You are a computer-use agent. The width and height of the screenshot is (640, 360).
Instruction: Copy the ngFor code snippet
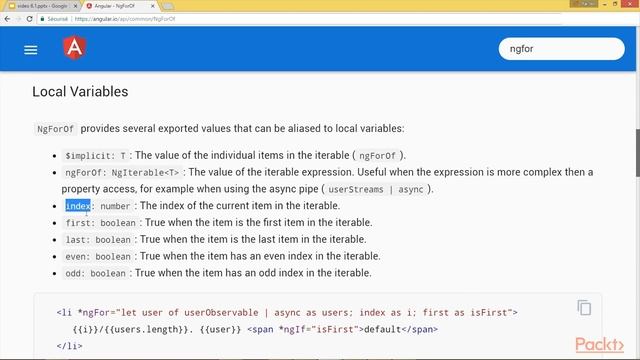coord(584,308)
